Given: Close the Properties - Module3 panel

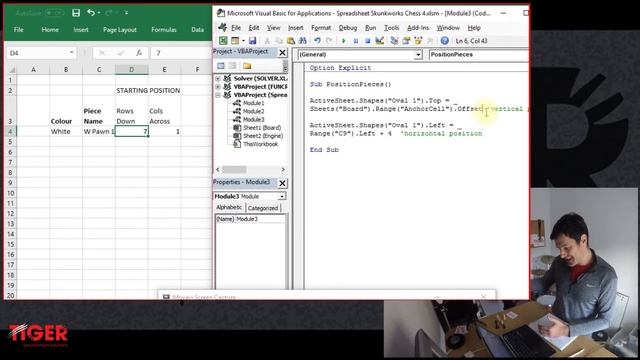Looking at the screenshot, I should tap(282, 183).
